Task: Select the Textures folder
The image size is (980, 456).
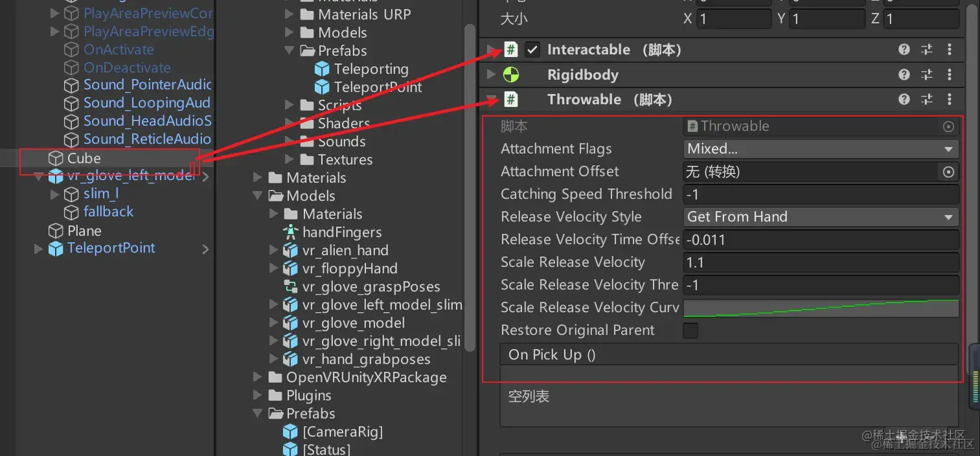Action: (337, 159)
